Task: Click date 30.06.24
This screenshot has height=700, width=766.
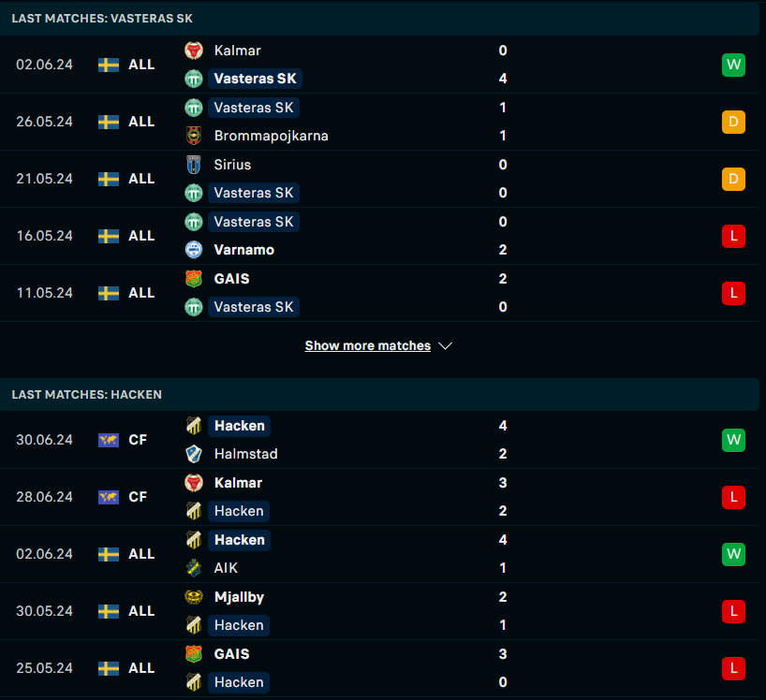Action: (x=44, y=440)
